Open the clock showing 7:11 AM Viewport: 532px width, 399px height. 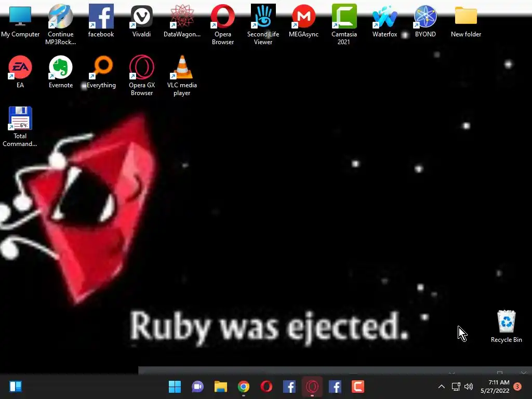(x=495, y=387)
